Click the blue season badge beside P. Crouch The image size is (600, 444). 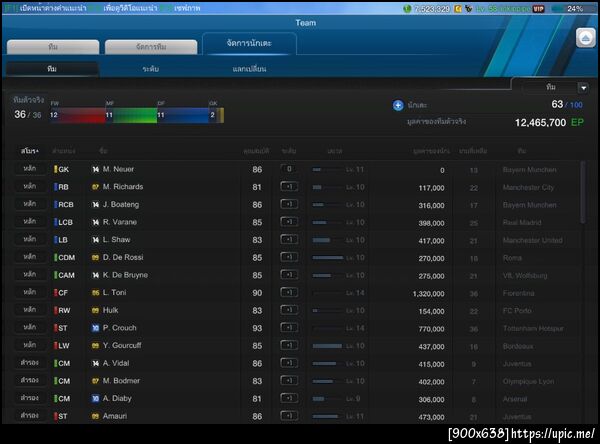95,328
